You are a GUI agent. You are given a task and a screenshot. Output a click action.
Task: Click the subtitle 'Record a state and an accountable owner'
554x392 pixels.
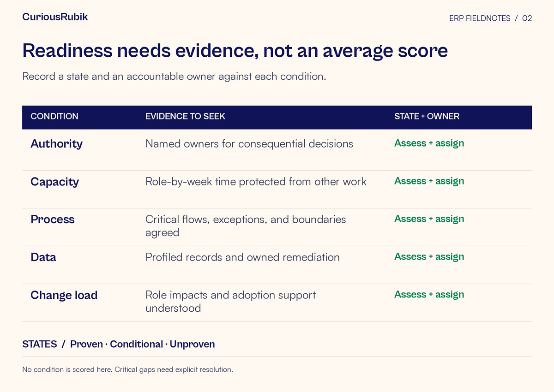[174, 76]
